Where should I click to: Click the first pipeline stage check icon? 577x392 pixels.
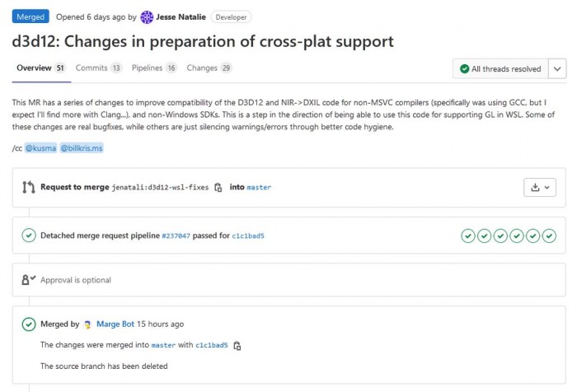click(x=468, y=236)
